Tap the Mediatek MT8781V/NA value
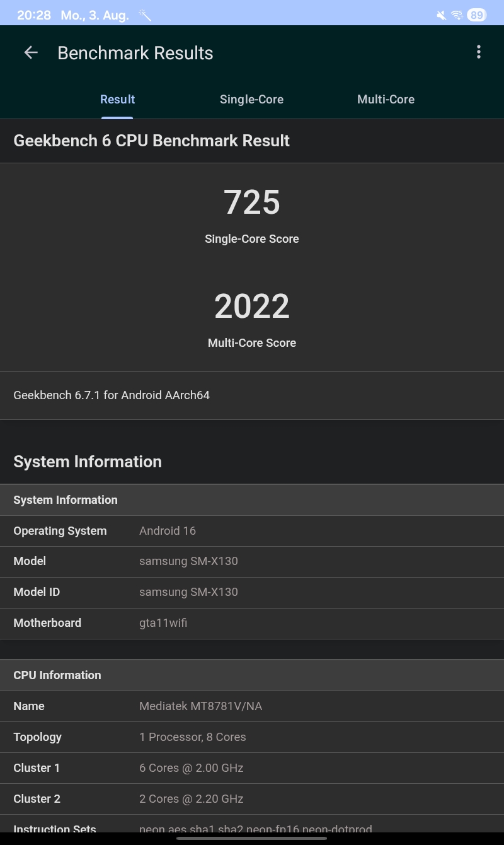 [x=200, y=706]
